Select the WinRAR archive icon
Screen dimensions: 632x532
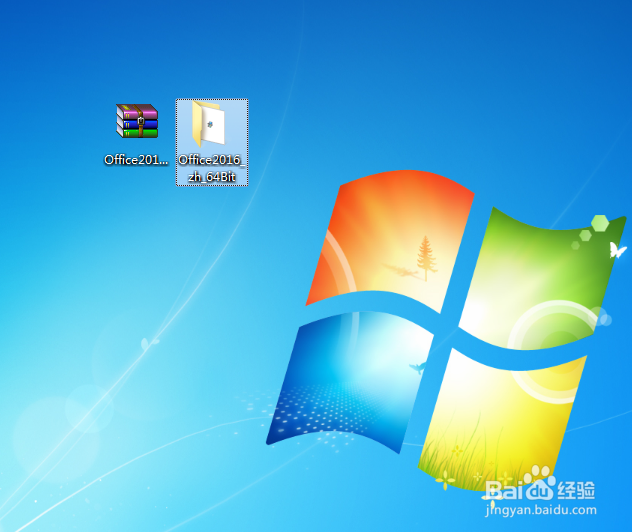(x=137, y=121)
